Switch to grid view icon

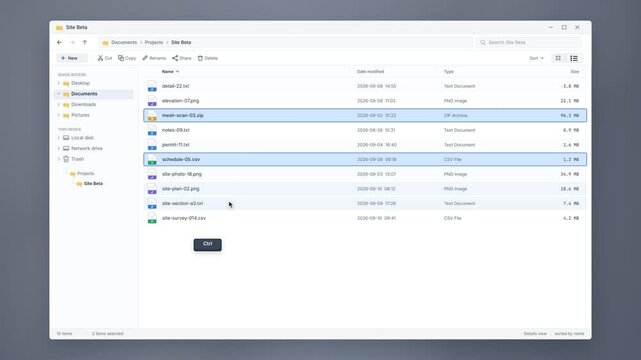[558, 58]
